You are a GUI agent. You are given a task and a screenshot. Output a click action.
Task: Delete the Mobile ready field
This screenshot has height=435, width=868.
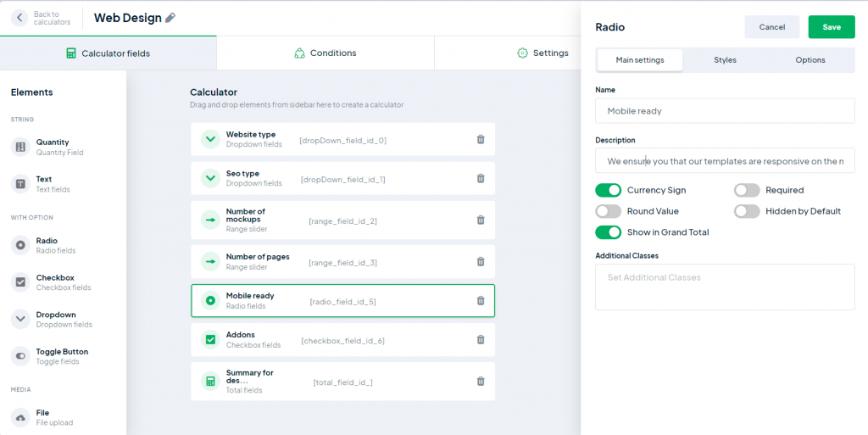pos(481,300)
